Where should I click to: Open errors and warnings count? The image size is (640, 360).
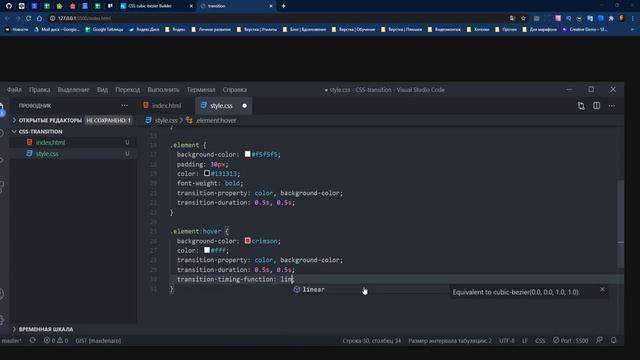[56, 340]
